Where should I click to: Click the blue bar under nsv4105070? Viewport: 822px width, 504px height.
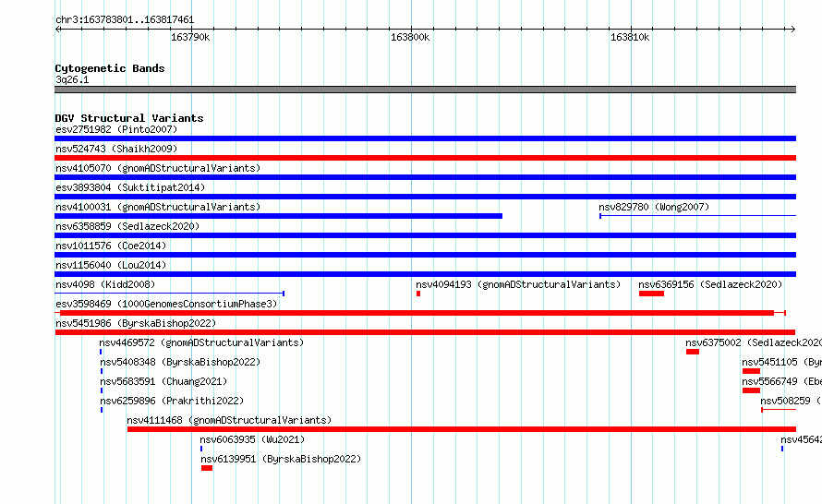pyautogui.click(x=425, y=177)
